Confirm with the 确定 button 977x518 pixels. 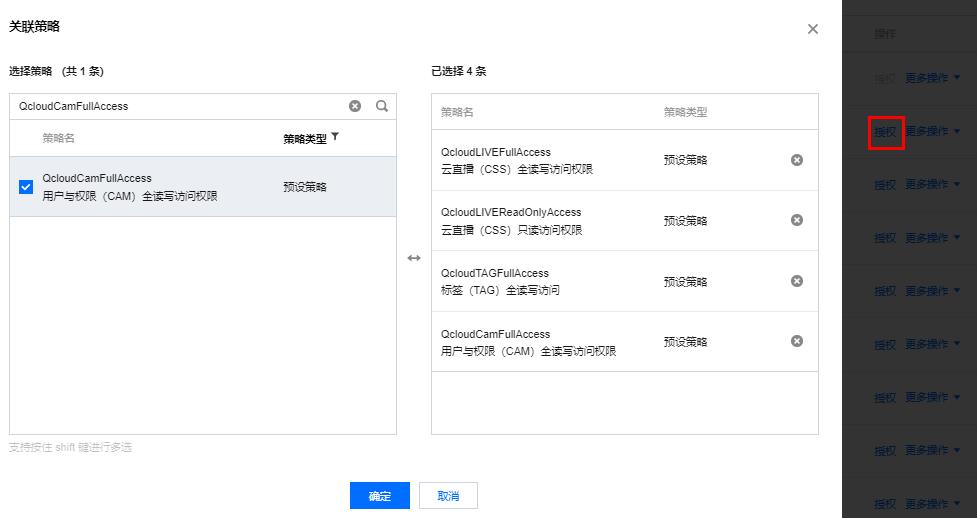coord(379,496)
